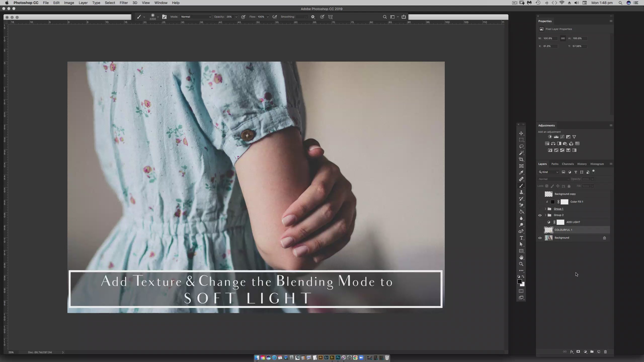Image resolution: width=644 pixels, height=362 pixels.
Task: Switch to the Channels tab
Action: (568, 164)
